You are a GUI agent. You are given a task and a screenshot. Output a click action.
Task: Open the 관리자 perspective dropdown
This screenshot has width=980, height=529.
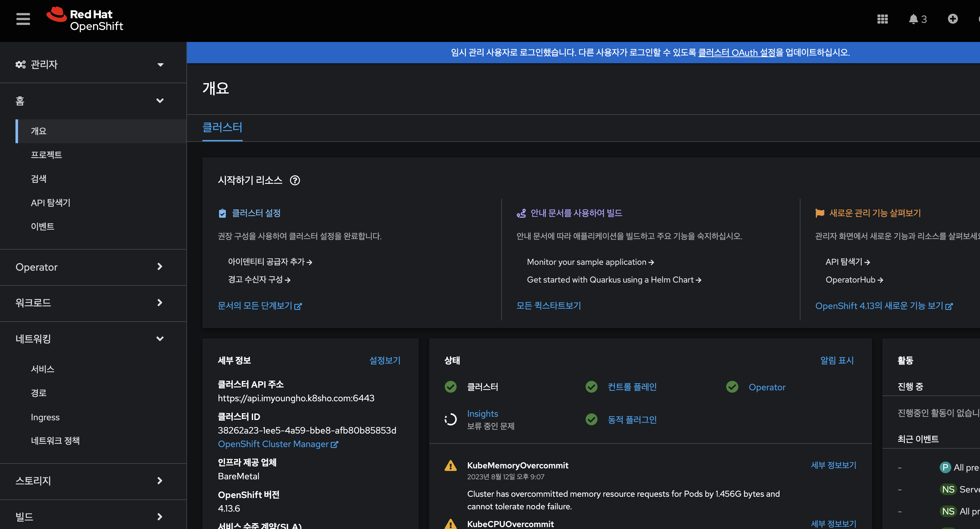[x=89, y=65]
